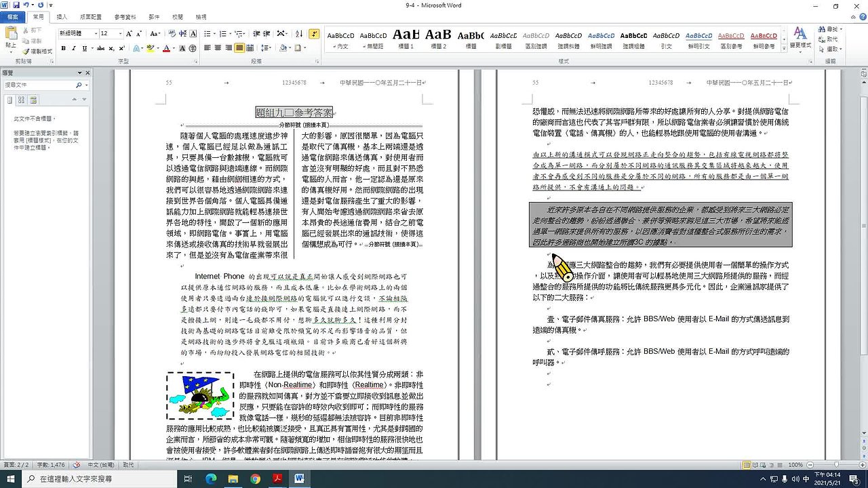
Task: Apply the 副標題 style
Action: click(x=503, y=38)
